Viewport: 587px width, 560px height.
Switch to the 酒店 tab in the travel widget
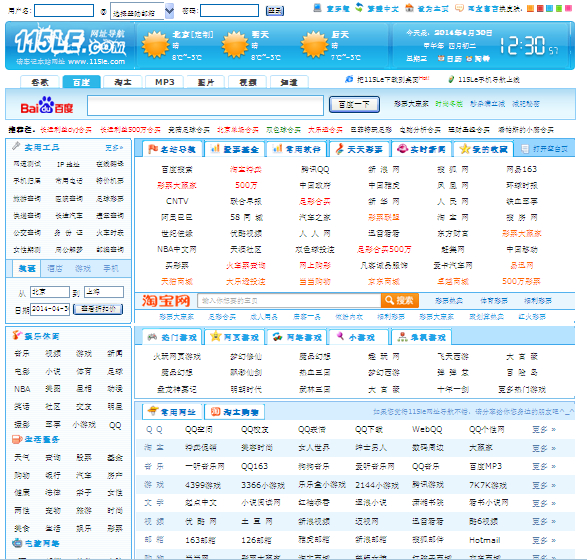tap(55, 268)
